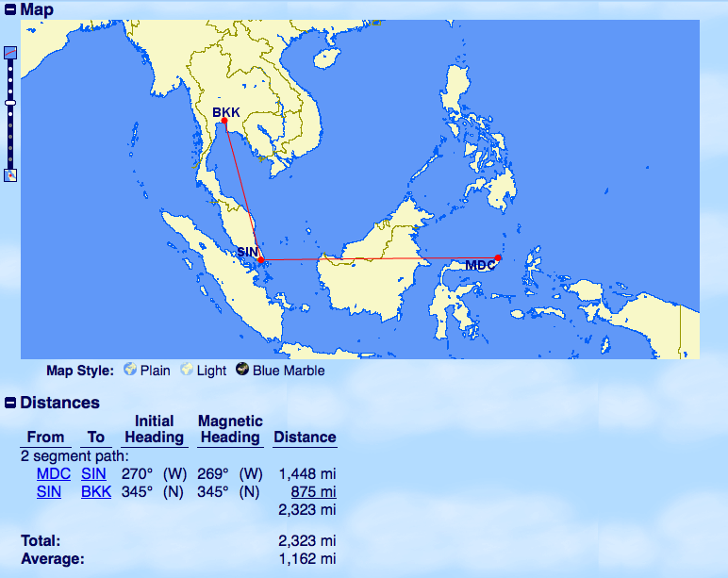The image size is (728, 578).
Task: Click the '2 segment path:' text
Action: pos(74,456)
